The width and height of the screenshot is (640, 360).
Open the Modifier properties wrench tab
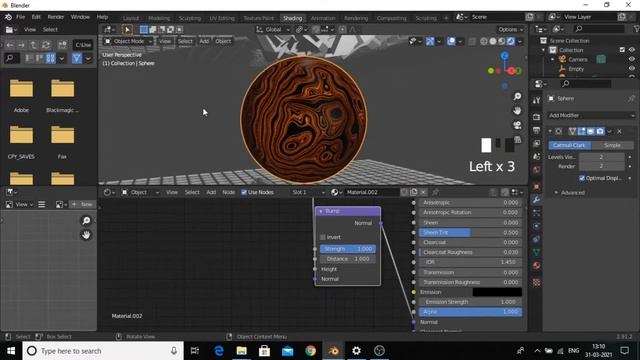point(536,200)
